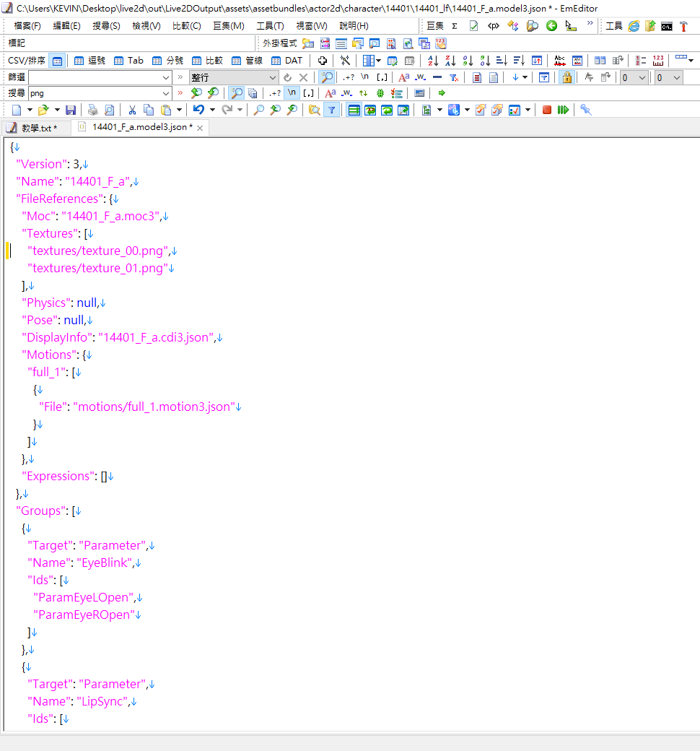This screenshot has height=751, width=700.
Task: Close the 14401_F_a.model3.json tab
Action: click(x=200, y=128)
